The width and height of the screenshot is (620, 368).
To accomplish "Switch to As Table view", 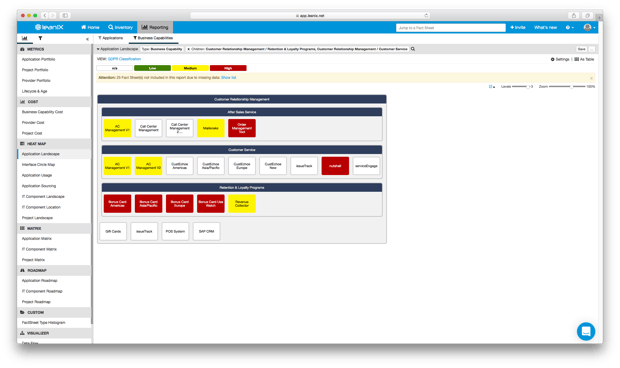I will [584, 59].
